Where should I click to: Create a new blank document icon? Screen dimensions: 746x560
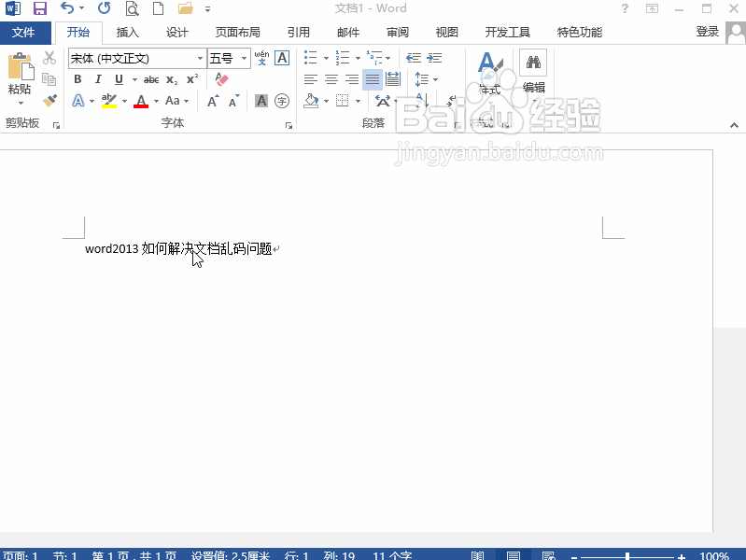coord(158,8)
